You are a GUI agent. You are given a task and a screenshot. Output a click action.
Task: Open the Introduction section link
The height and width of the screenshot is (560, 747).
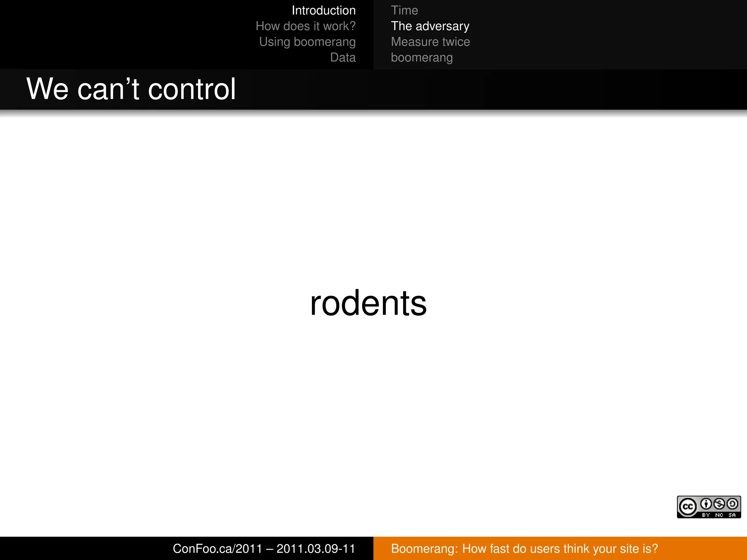(x=324, y=10)
